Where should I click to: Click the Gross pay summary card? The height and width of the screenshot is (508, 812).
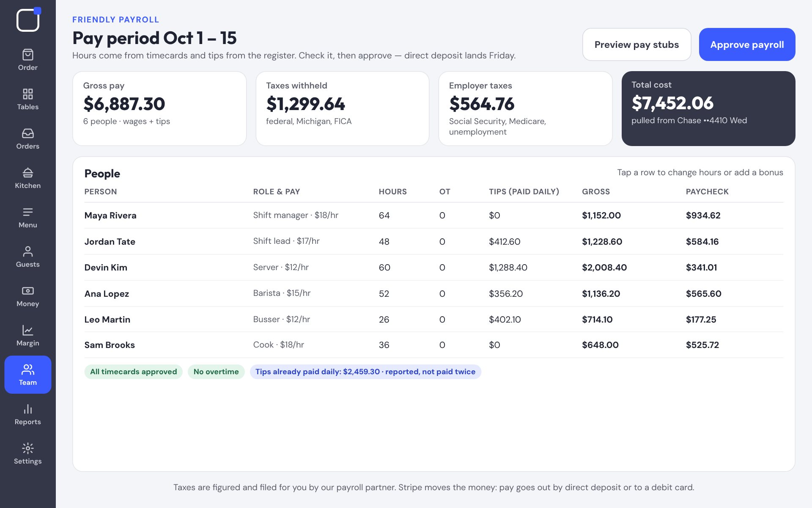(159, 108)
